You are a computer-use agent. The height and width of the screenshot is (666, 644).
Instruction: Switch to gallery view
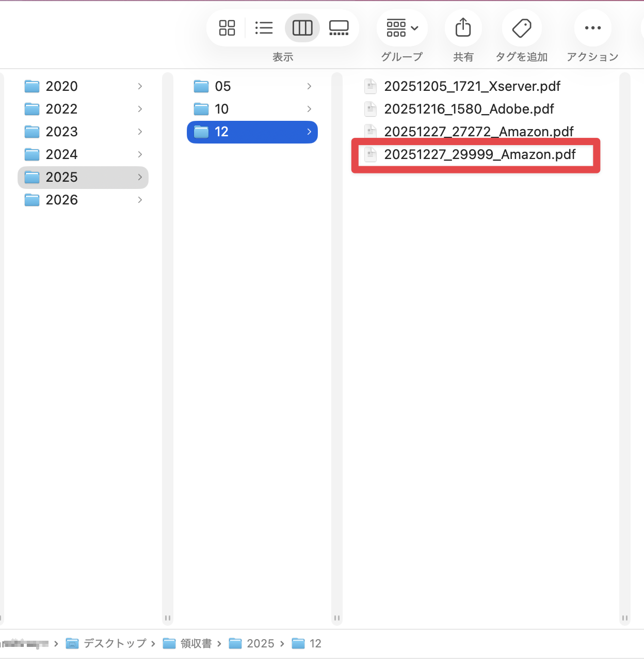(x=339, y=28)
